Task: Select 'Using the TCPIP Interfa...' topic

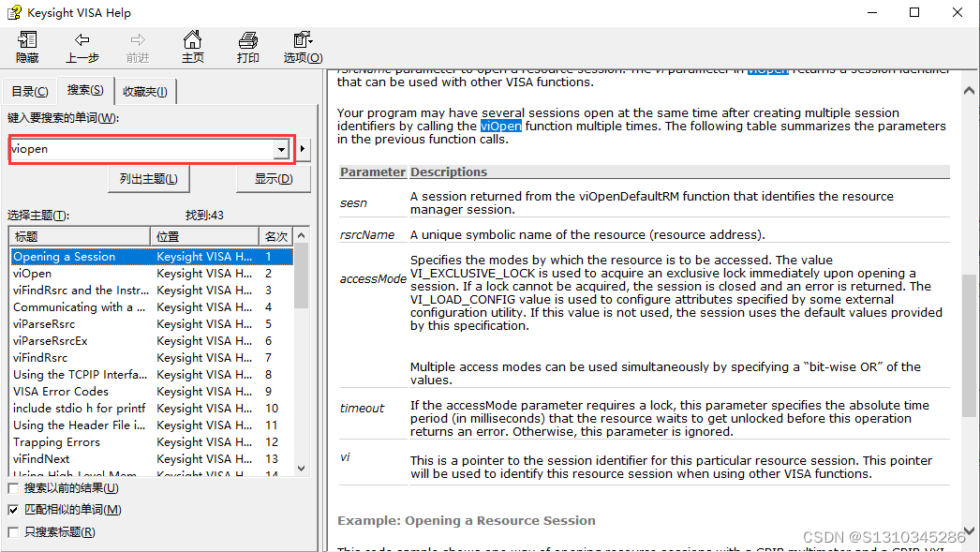Action: pos(152,375)
